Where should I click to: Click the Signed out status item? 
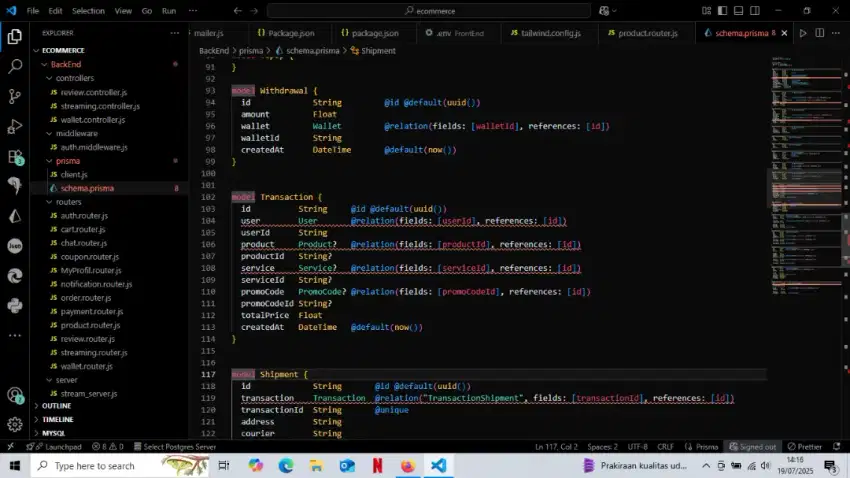(x=752, y=447)
